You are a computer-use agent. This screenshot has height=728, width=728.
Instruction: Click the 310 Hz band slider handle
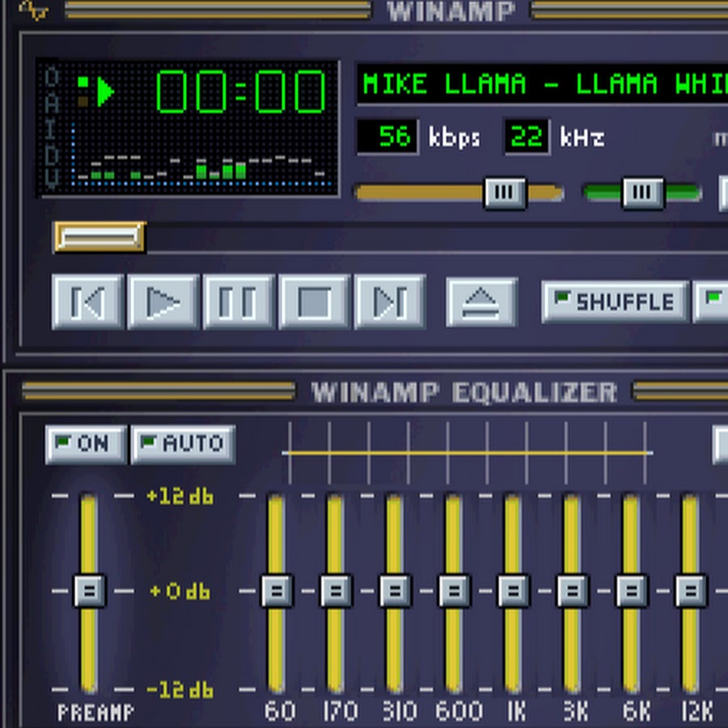click(395, 590)
